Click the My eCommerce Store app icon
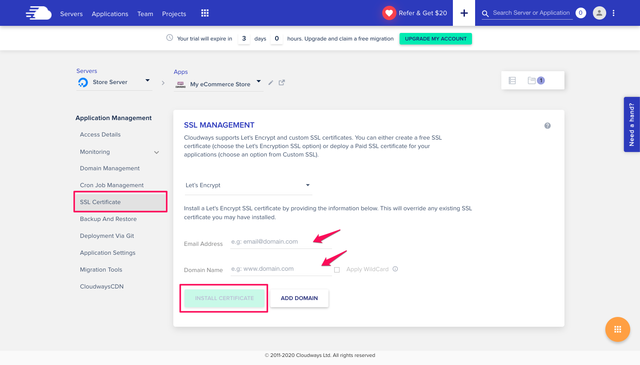640x365 pixels. 180,84
